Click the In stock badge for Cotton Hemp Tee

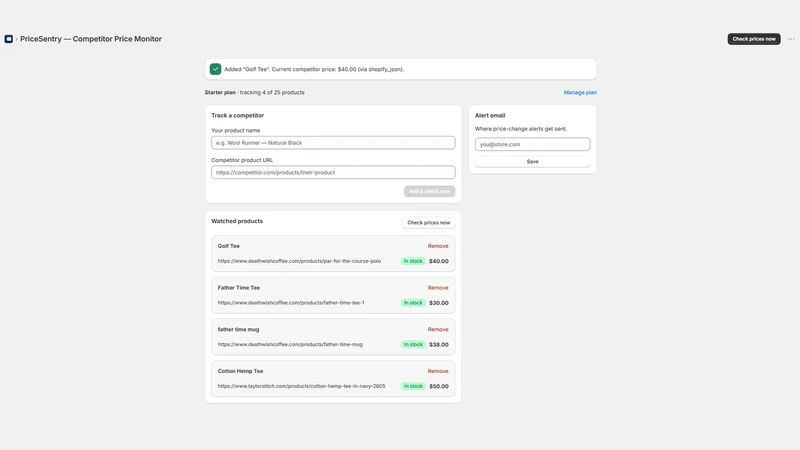click(x=413, y=386)
